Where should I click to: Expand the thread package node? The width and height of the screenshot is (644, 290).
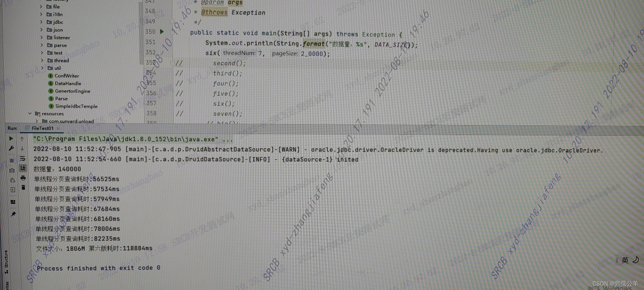coord(42,60)
